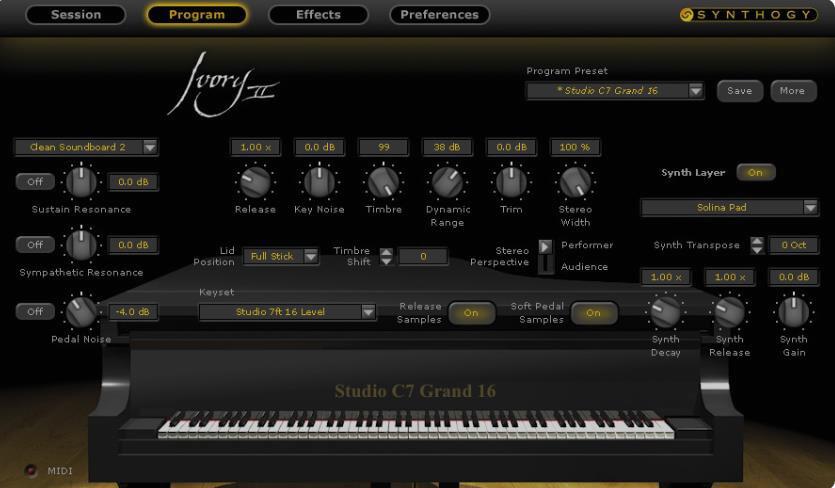Open the Solina Pad synth dropdown

pyautogui.click(x=730, y=207)
